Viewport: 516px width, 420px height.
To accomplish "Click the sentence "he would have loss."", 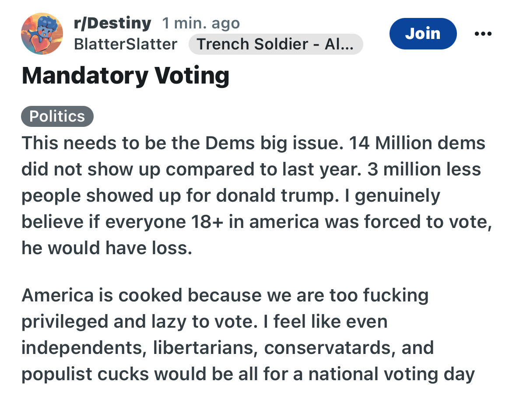I will [107, 248].
